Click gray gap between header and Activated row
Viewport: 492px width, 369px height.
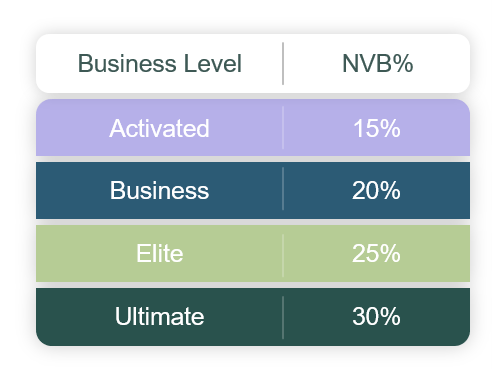point(253,96)
